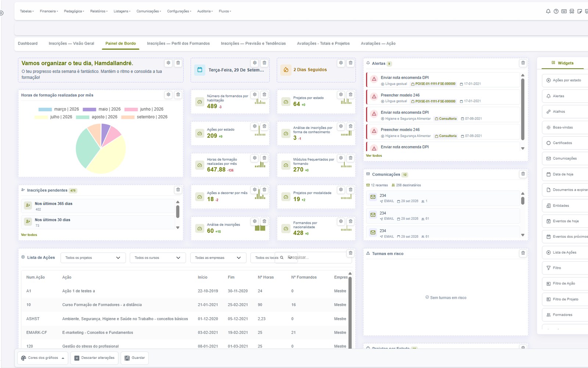This screenshot has width=588, height=368.
Task: Configure the Formandos por nacionalidade card
Action: pos(341,221)
